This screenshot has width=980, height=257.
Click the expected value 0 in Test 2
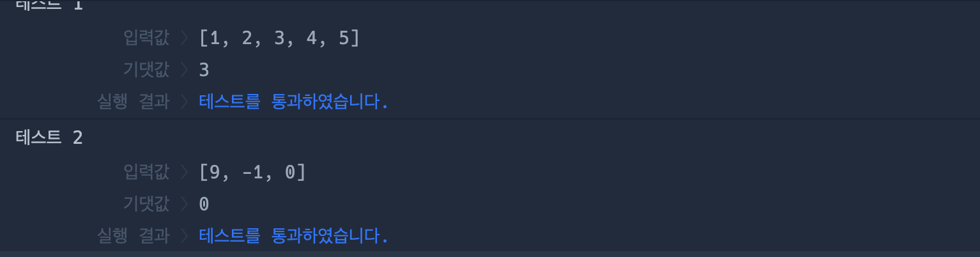[x=204, y=204]
